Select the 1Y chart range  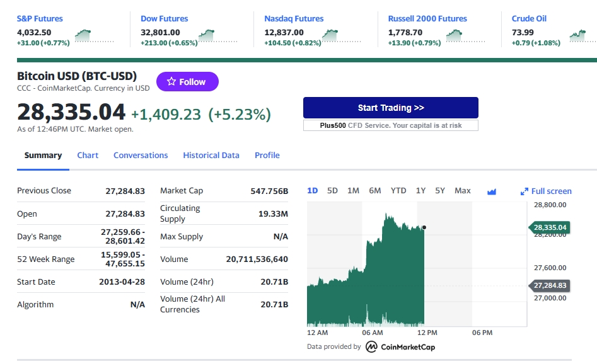(x=420, y=191)
